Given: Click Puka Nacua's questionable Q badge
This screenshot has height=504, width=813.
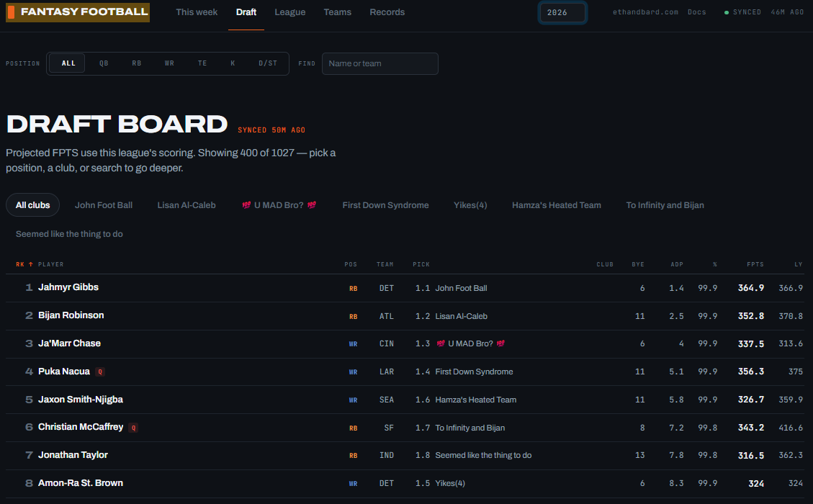Looking at the screenshot, I should point(101,372).
